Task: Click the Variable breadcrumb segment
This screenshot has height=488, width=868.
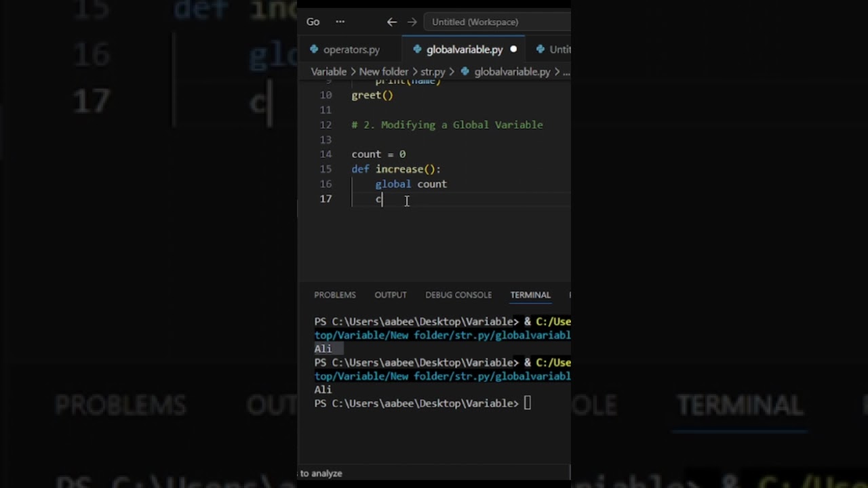Action: (x=328, y=71)
